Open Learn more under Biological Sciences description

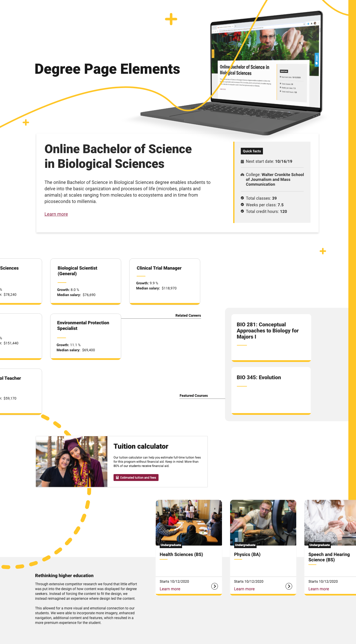[56, 214]
